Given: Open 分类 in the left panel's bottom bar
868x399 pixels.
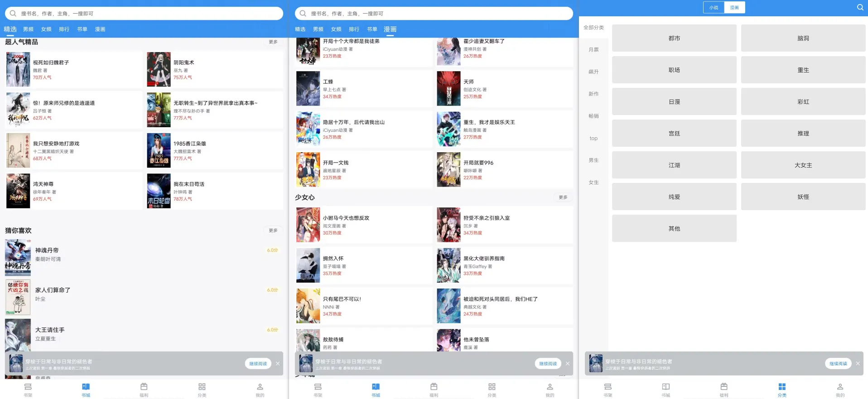Looking at the screenshot, I should pos(202,389).
